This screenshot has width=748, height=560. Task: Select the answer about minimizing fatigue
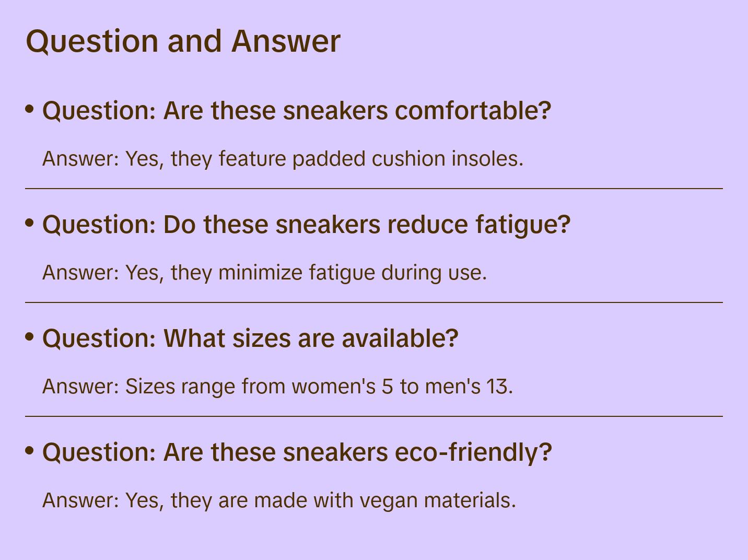click(264, 273)
